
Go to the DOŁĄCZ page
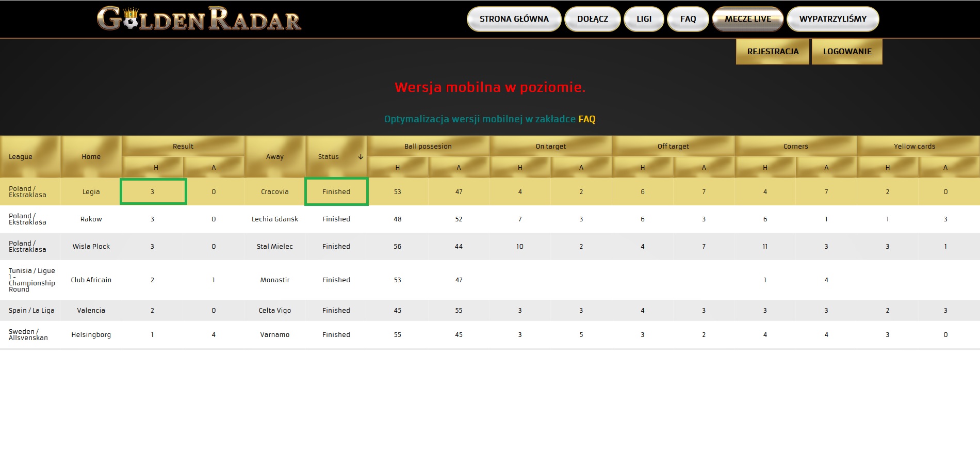593,19
